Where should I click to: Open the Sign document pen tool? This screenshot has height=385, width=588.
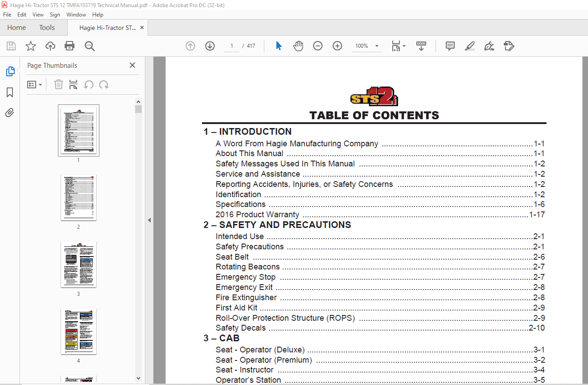pyautogui.click(x=489, y=46)
